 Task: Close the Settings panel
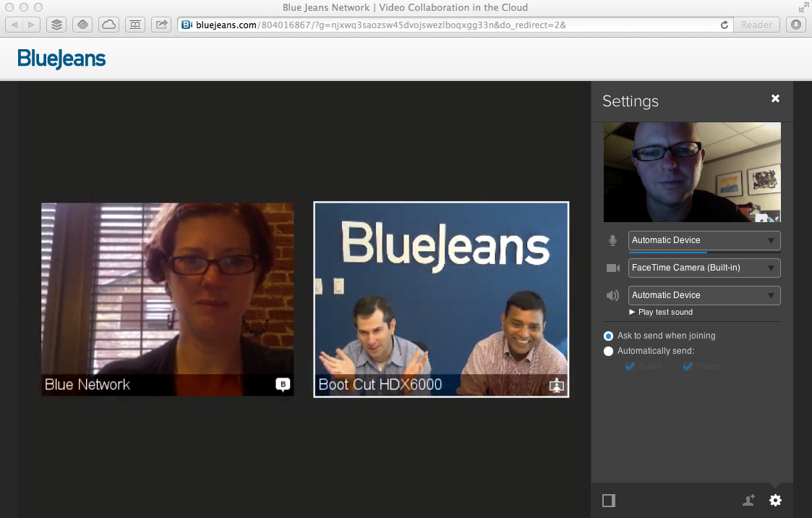[775, 98]
